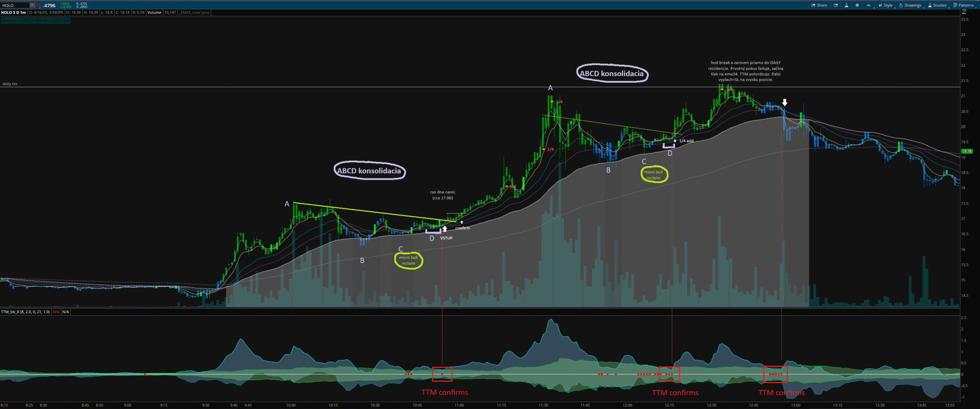
Task: Click the flask icon beside Share
Action: tap(846, 5)
